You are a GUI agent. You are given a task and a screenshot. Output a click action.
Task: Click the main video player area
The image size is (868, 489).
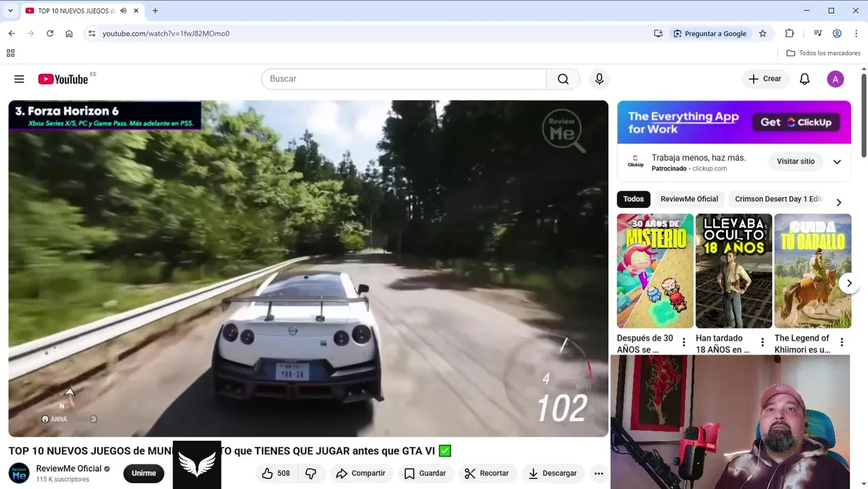(309, 268)
